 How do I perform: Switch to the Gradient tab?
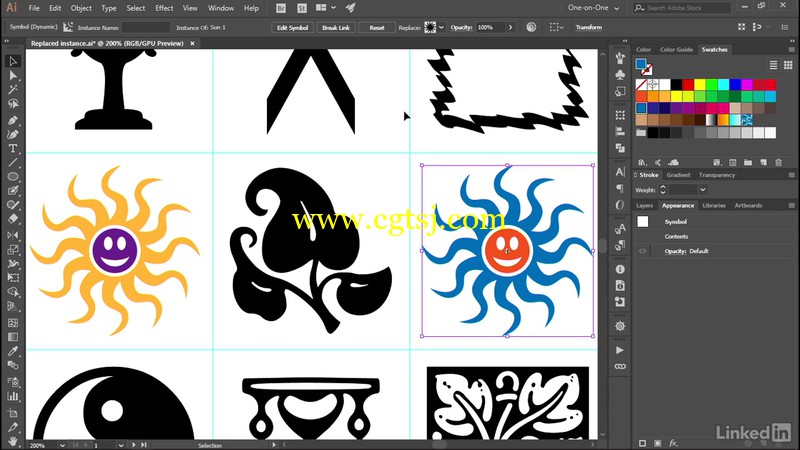(x=678, y=175)
